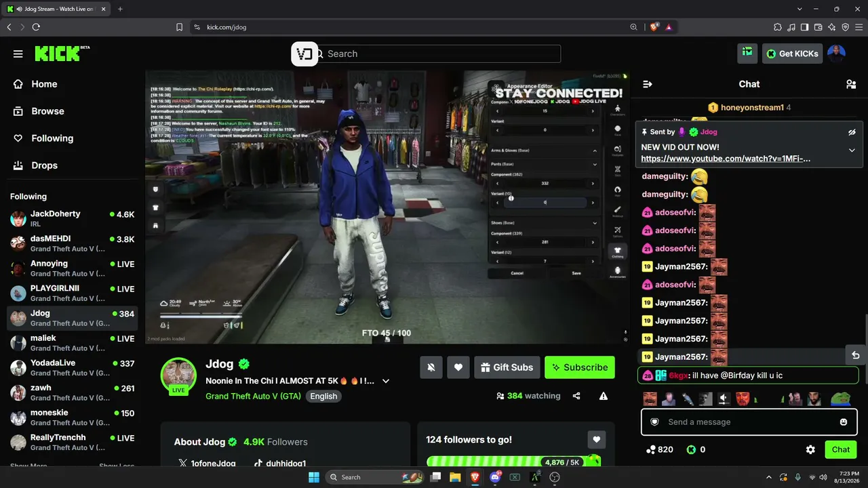Click the Brave Rewards triangle icon
This screenshot has width=868, height=488.
[x=669, y=27]
